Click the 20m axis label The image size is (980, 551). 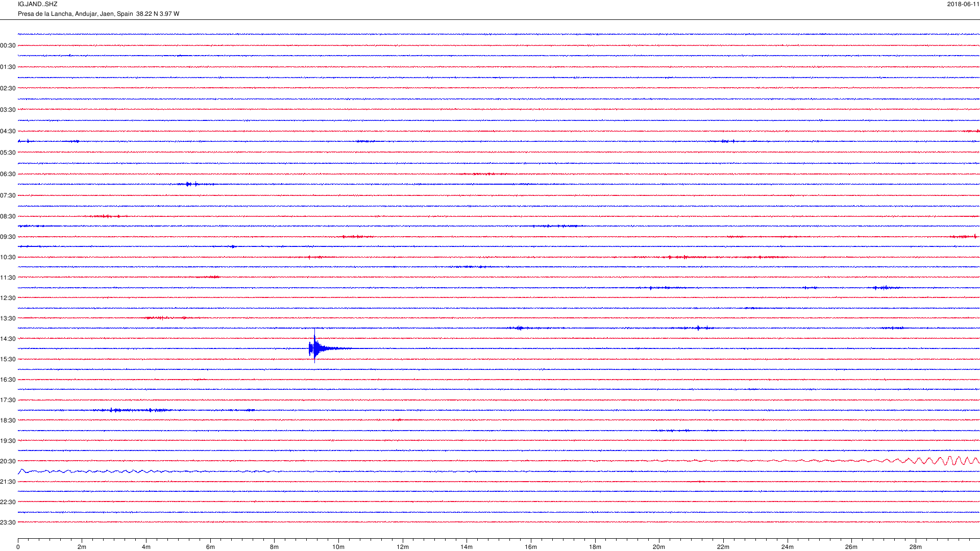(x=659, y=547)
